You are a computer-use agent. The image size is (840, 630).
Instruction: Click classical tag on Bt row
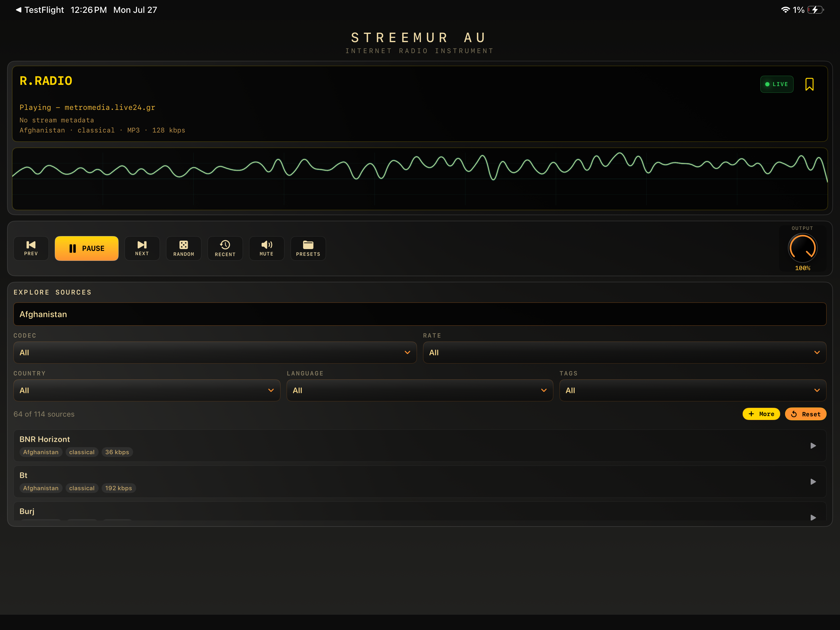tap(82, 488)
